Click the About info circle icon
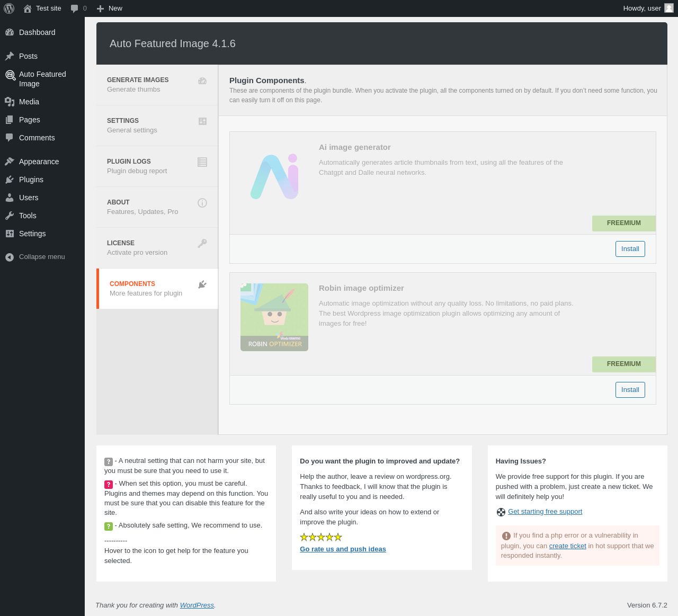 tap(202, 203)
